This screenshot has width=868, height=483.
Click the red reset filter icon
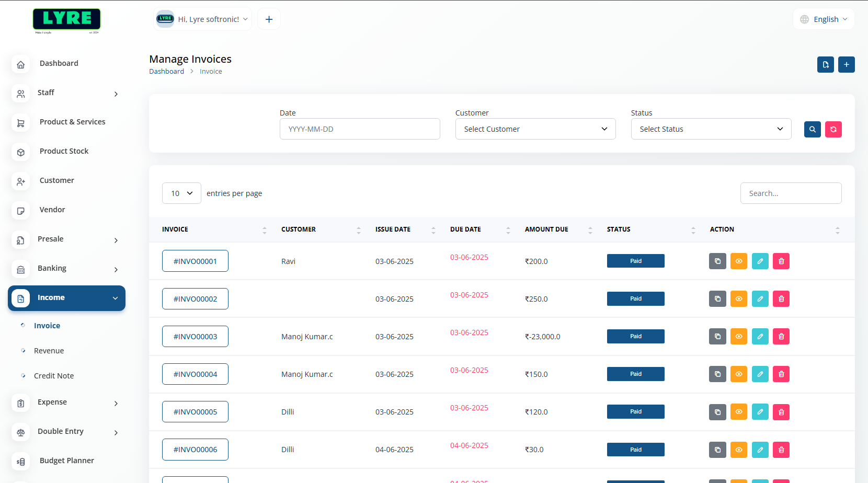click(833, 129)
